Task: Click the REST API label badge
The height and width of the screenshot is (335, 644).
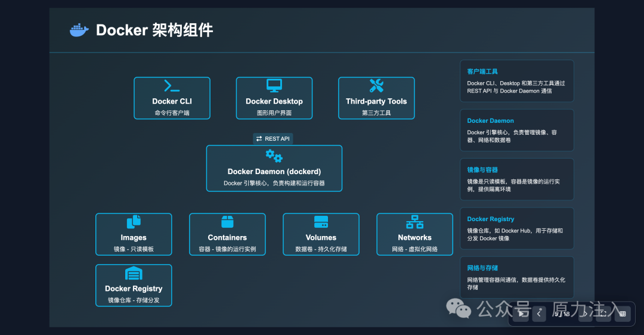Action: [273, 139]
